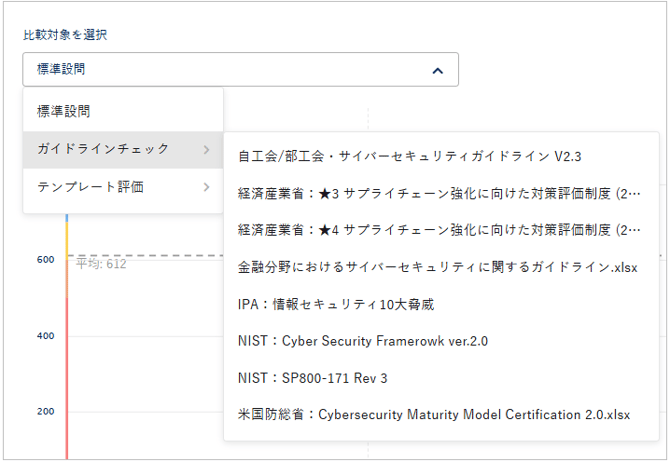Collapse the 比較対象を選択 dropdown with the up chevron
Screen dimensions: 670x462
(x=438, y=71)
